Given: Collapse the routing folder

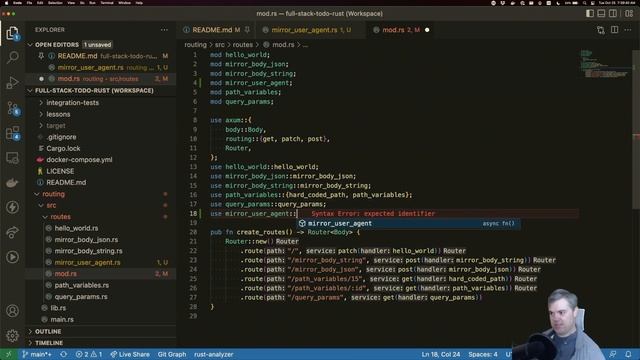Looking at the screenshot, I should 53,194.
